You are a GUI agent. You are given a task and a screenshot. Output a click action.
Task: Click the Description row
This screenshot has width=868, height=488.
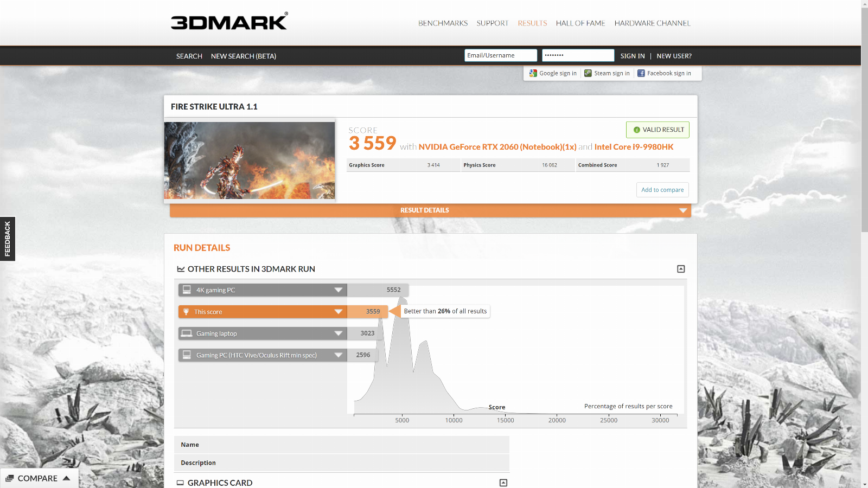tap(342, 463)
